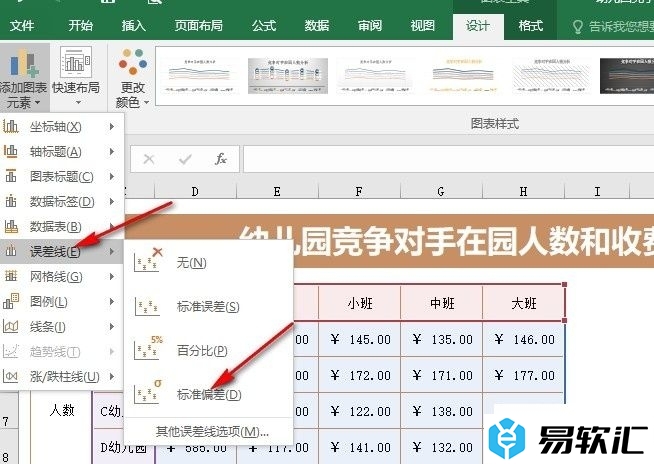Viewport: 654px width, 464px height.
Task: Open 其他误差线选项(M) link
Action: click(x=211, y=432)
